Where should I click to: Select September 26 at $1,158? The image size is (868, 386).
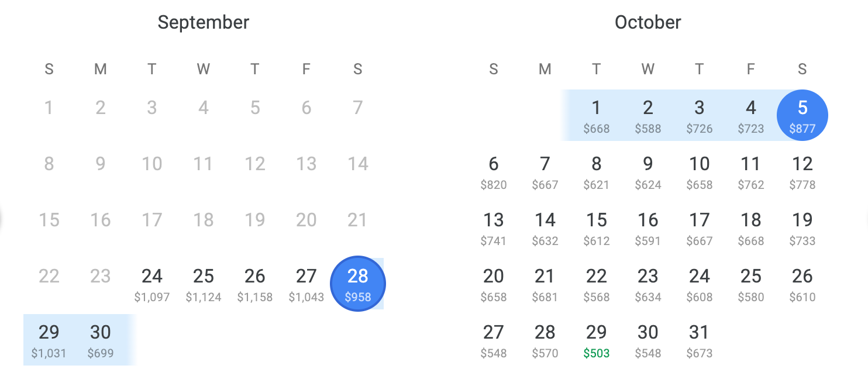[x=255, y=284]
